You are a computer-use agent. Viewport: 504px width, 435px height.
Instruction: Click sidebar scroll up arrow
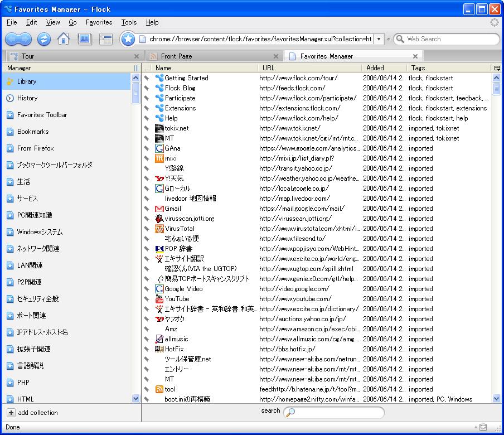(x=135, y=78)
